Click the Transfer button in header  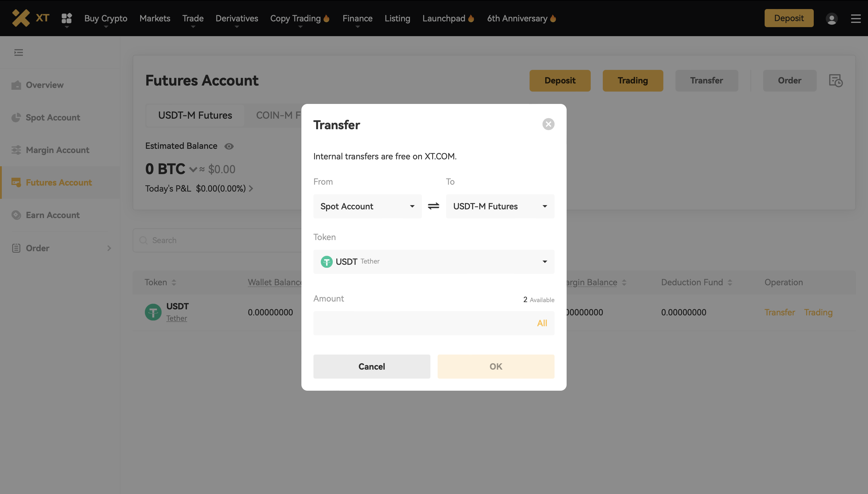pyautogui.click(x=706, y=81)
